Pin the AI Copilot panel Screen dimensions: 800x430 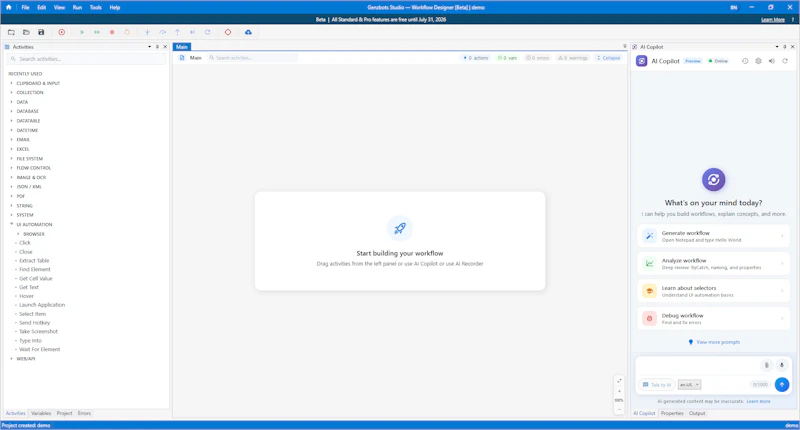click(x=785, y=47)
